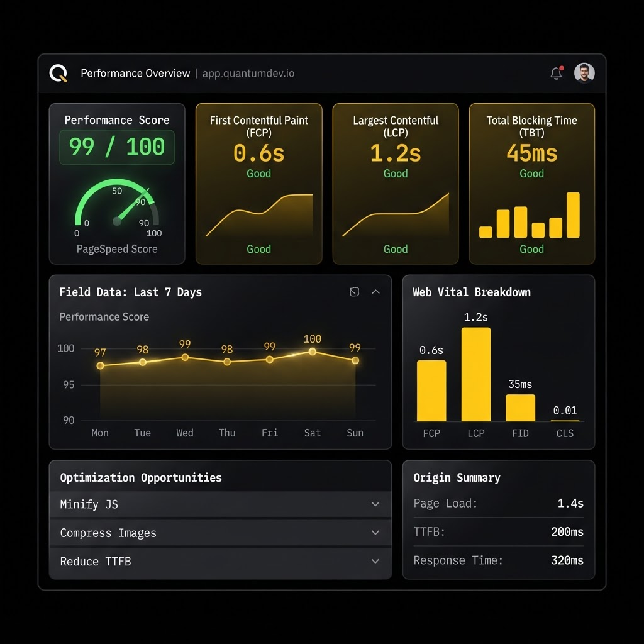Click the Reduce TTFB row label
This screenshot has width=644, height=644.
[x=96, y=561]
